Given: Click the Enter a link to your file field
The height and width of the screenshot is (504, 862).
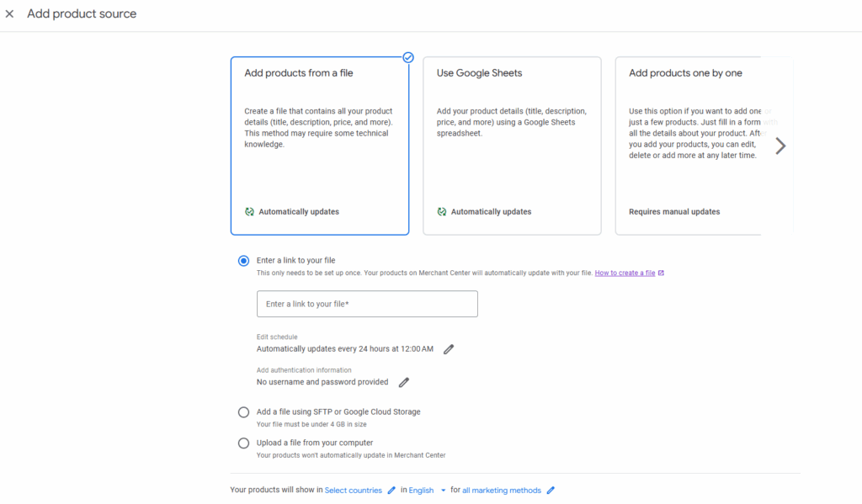Looking at the screenshot, I should point(367,304).
